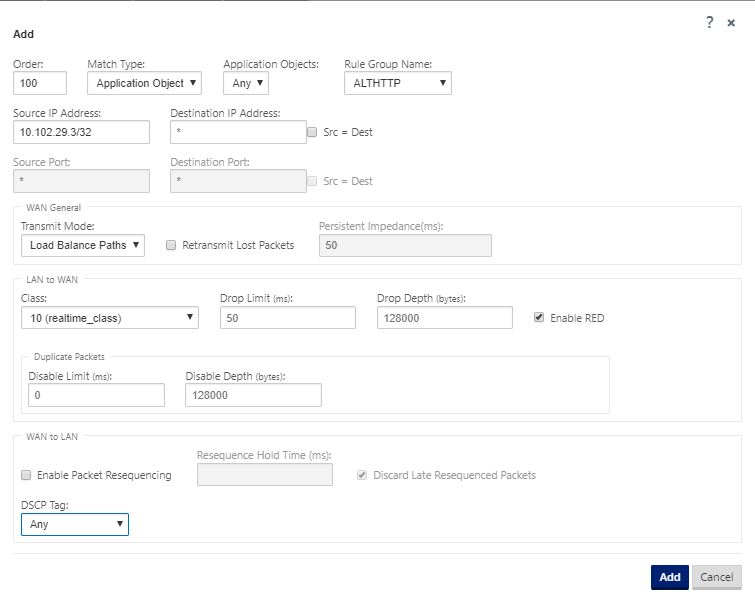This screenshot has width=755, height=604.
Task: Open the Transmit Mode dropdown
Action: [x=83, y=245]
